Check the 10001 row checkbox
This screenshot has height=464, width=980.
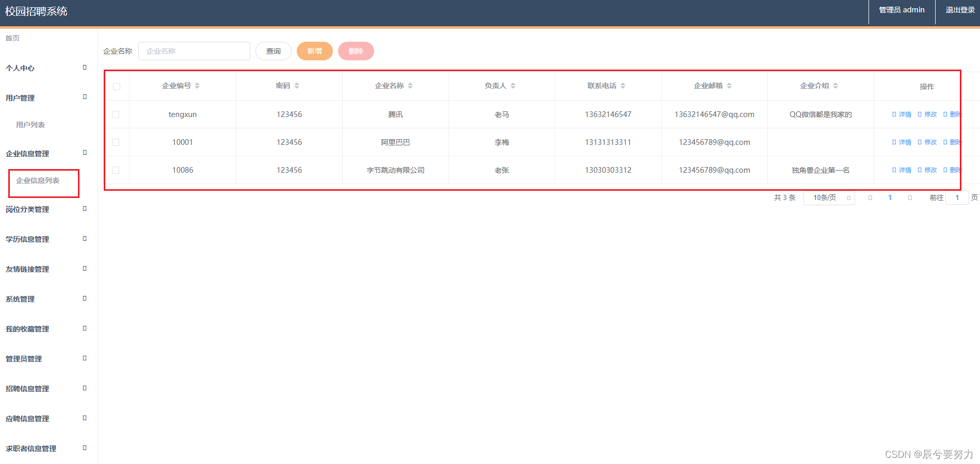point(116,142)
